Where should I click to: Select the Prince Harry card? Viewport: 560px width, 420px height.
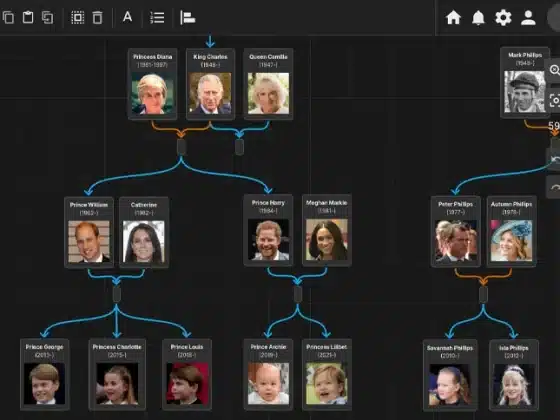(268, 230)
